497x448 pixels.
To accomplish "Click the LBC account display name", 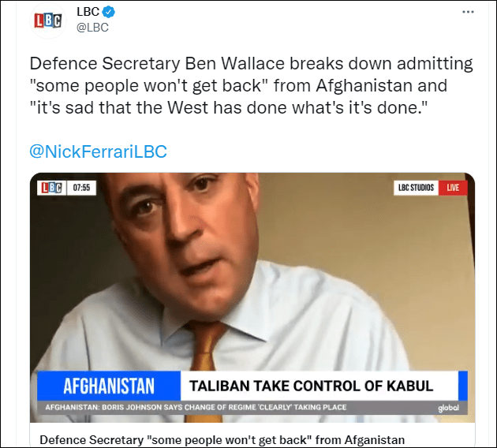I will pyautogui.click(x=88, y=12).
